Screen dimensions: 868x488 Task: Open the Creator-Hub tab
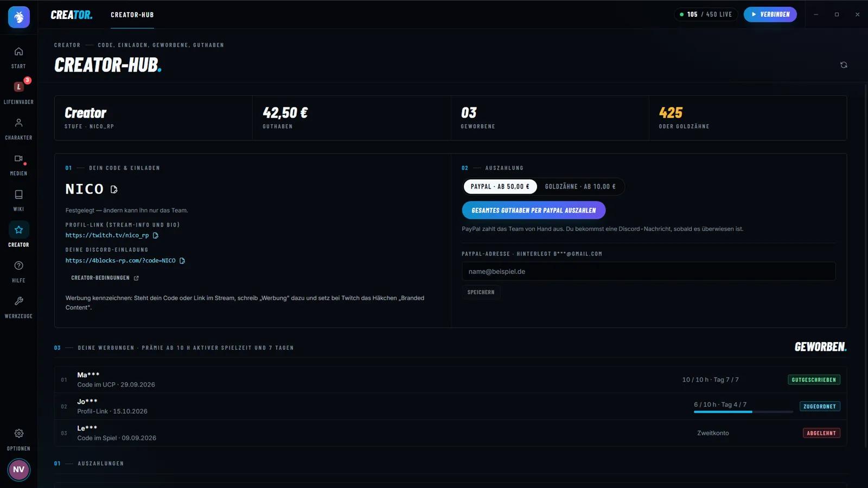pos(132,15)
